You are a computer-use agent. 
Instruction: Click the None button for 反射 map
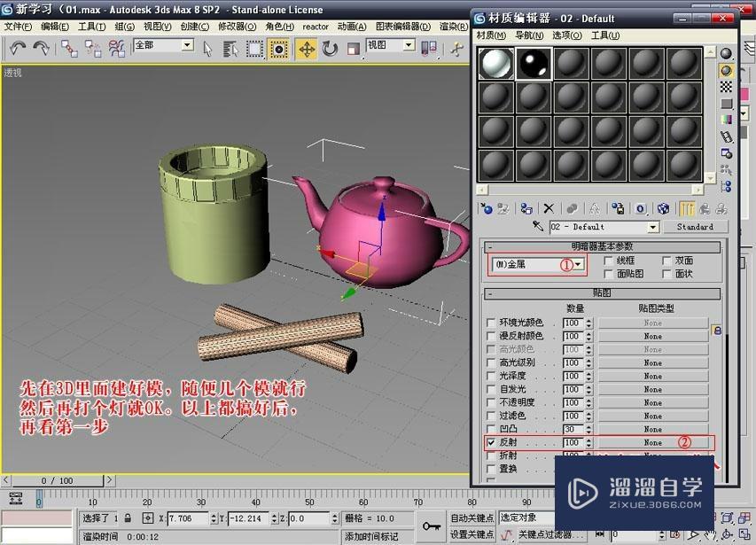coord(653,442)
